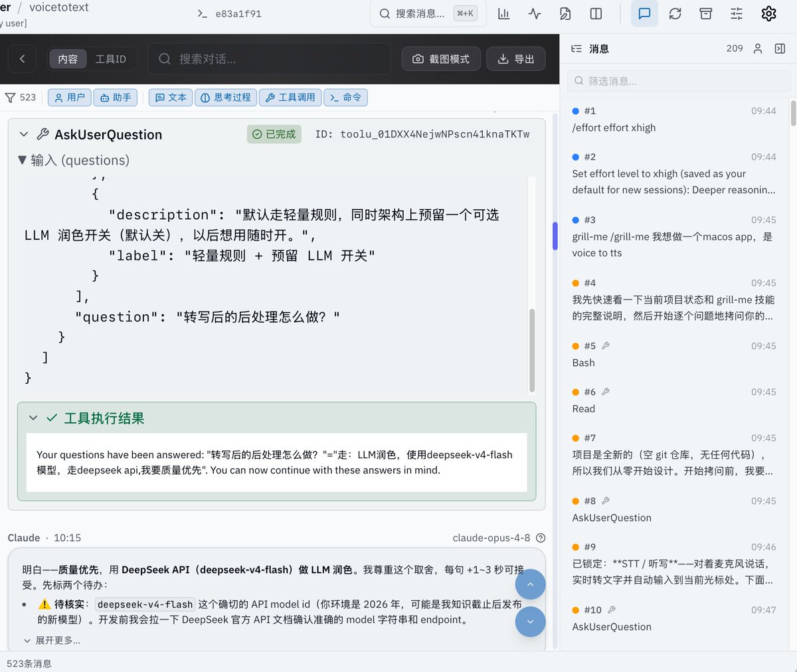Click the 导出 export button
The height and width of the screenshot is (672, 797).
516,59
